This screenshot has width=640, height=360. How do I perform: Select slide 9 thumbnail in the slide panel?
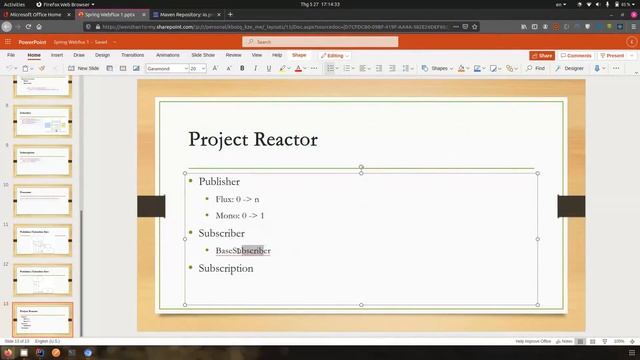click(42, 161)
